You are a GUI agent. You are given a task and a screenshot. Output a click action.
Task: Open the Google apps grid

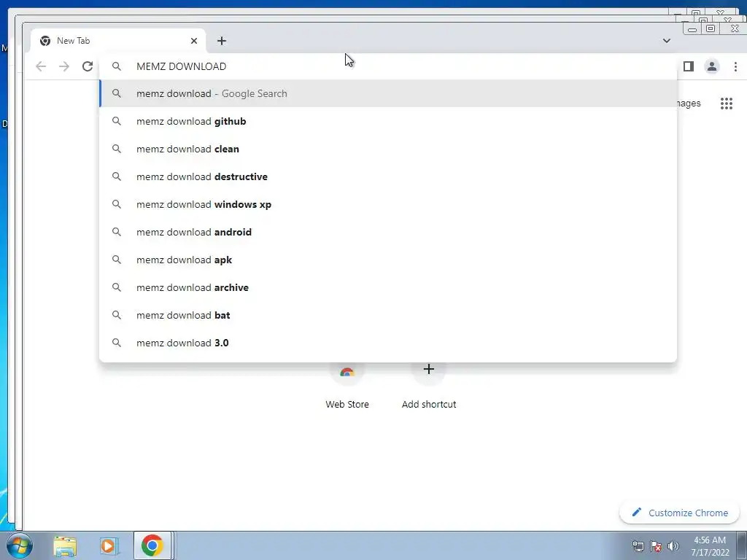727,104
